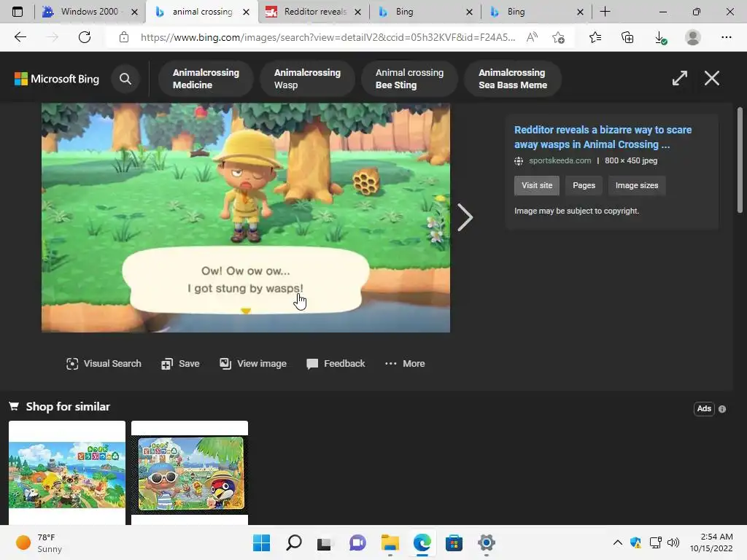Open the Windows Start menu
747x560 pixels.
tap(261, 542)
